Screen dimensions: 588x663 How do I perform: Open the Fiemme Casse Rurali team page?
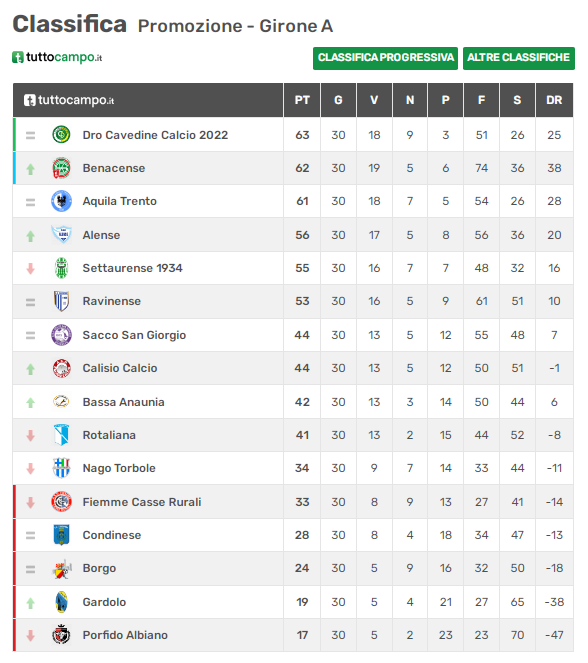click(142, 502)
